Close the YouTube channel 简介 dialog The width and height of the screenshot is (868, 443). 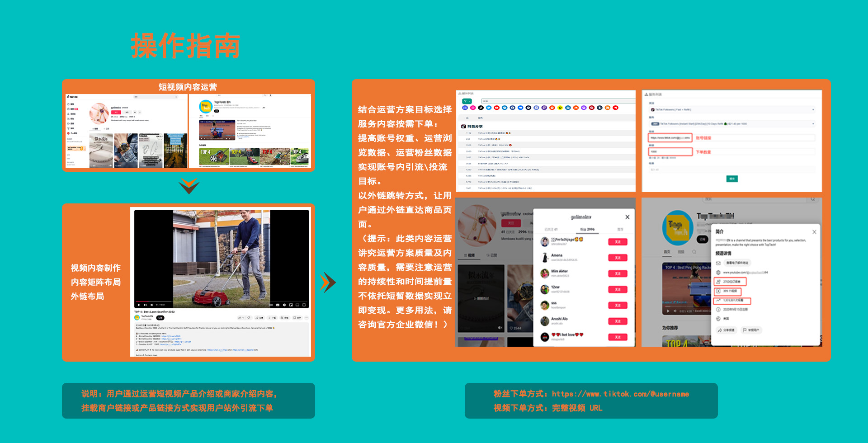[814, 232]
